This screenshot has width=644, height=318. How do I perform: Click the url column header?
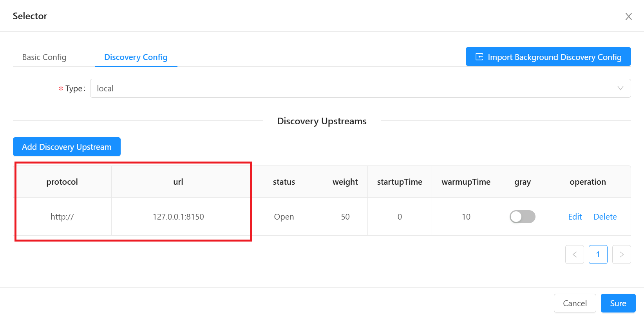(178, 182)
